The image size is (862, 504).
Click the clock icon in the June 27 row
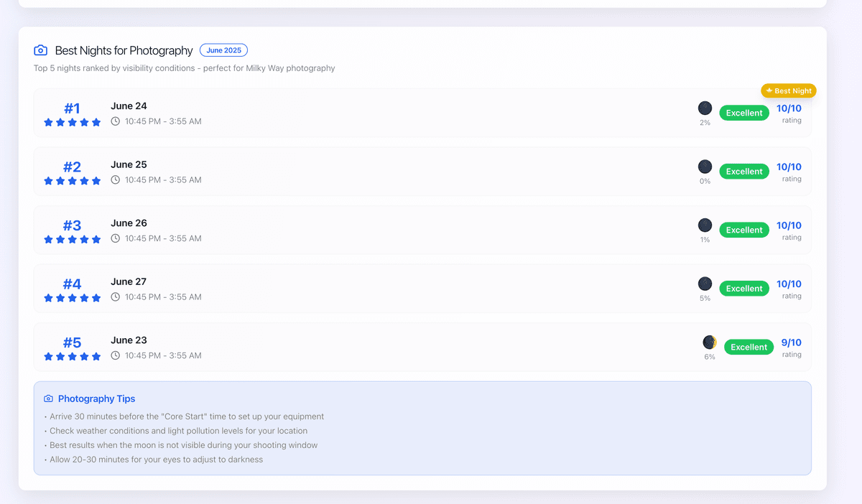click(x=116, y=297)
